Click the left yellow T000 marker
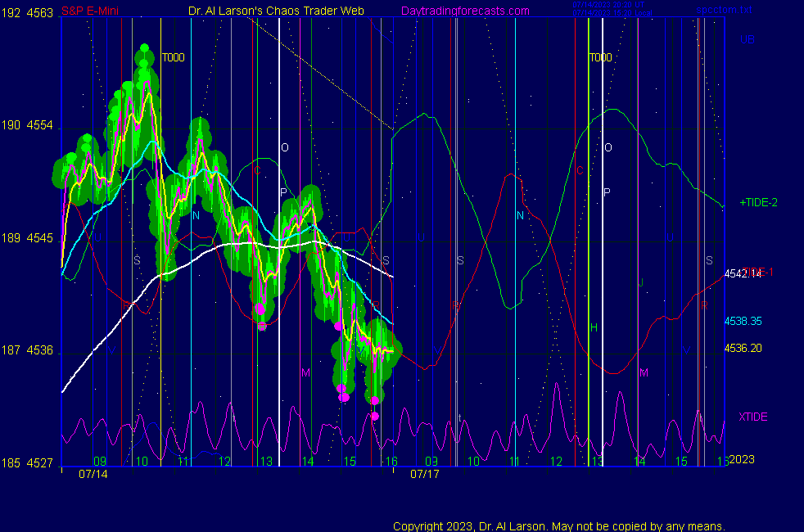804x532 pixels. pyautogui.click(x=173, y=57)
